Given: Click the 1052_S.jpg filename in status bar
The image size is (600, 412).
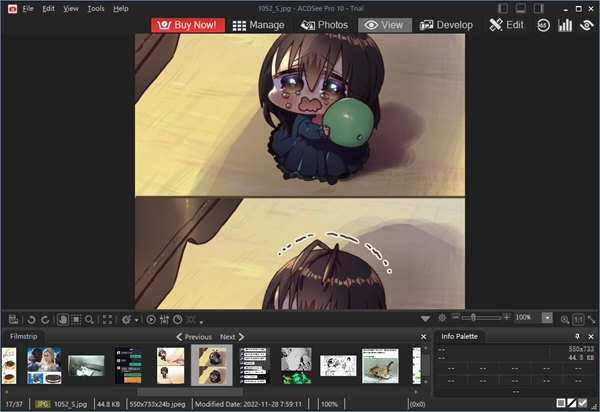Looking at the screenshot, I should click(x=70, y=404).
